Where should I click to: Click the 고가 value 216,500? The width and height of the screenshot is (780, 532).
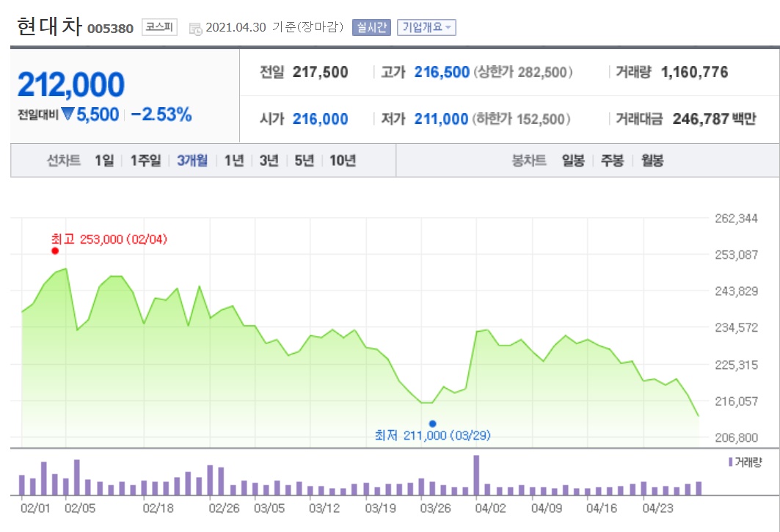[442, 72]
